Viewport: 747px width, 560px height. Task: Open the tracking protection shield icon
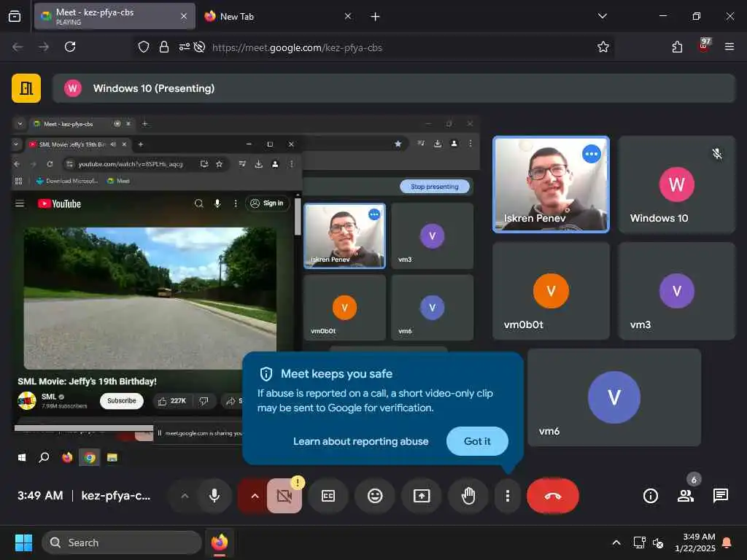pyautogui.click(x=144, y=47)
